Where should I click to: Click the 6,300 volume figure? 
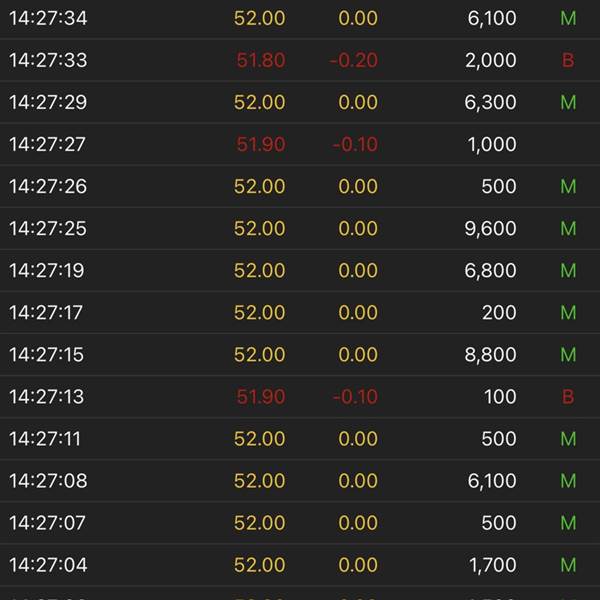click(491, 102)
